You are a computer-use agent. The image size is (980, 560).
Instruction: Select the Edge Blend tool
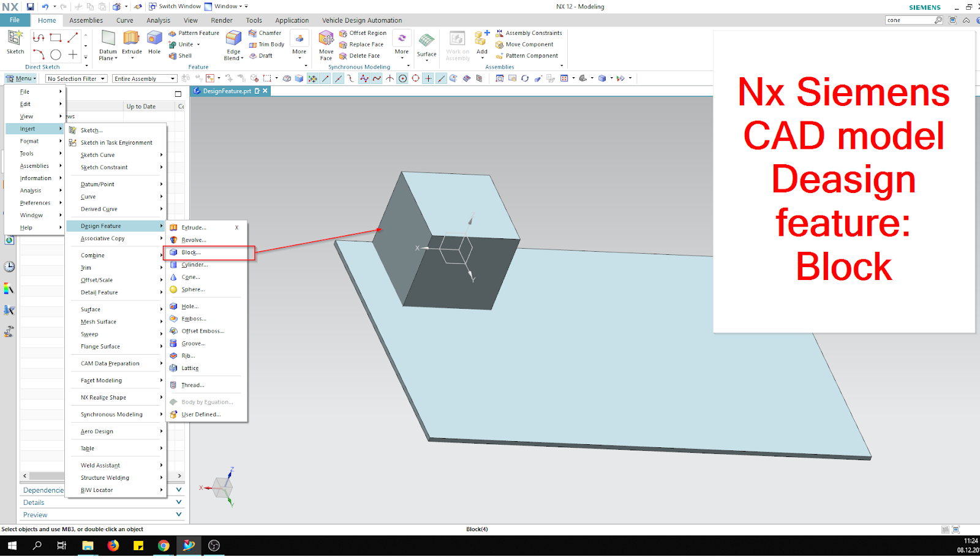coord(233,45)
